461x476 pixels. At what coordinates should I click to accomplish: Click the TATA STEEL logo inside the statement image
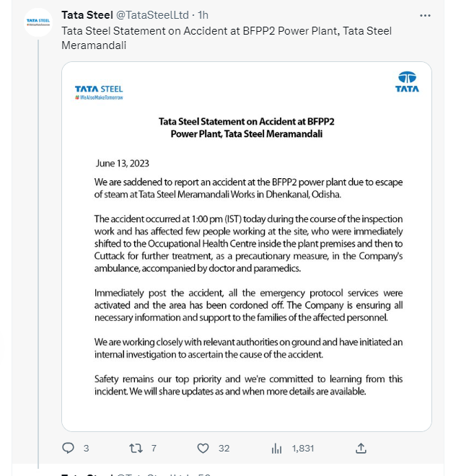click(x=99, y=89)
